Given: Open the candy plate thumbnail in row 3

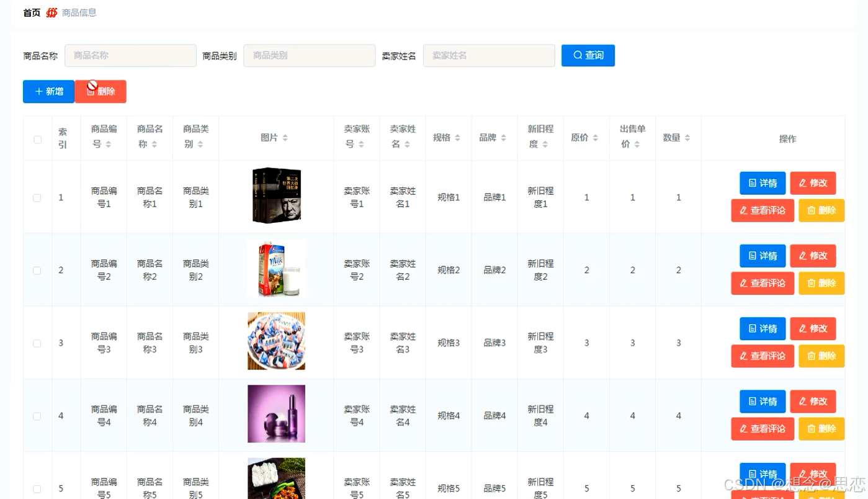Looking at the screenshot, I should click(x=277, y=341).
